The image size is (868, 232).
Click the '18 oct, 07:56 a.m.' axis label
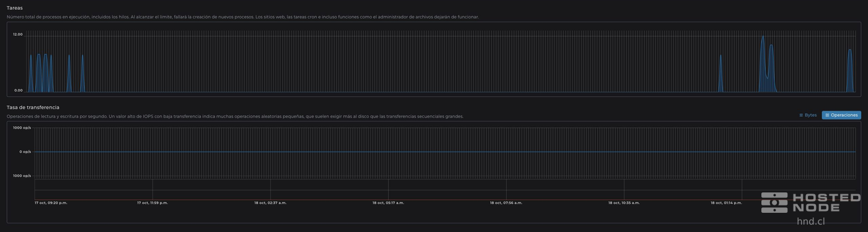pos(506,203)
